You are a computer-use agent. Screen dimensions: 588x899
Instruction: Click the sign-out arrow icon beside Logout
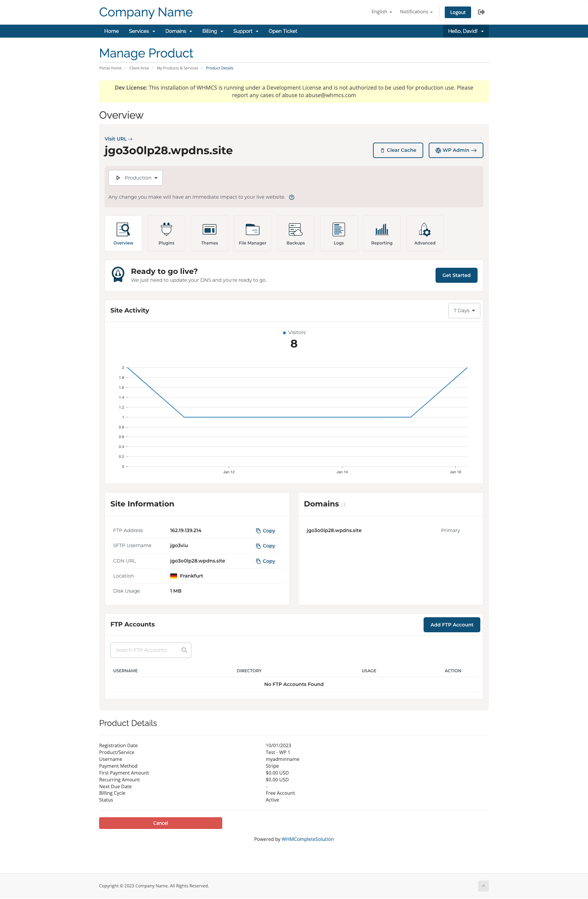point(481,12)
